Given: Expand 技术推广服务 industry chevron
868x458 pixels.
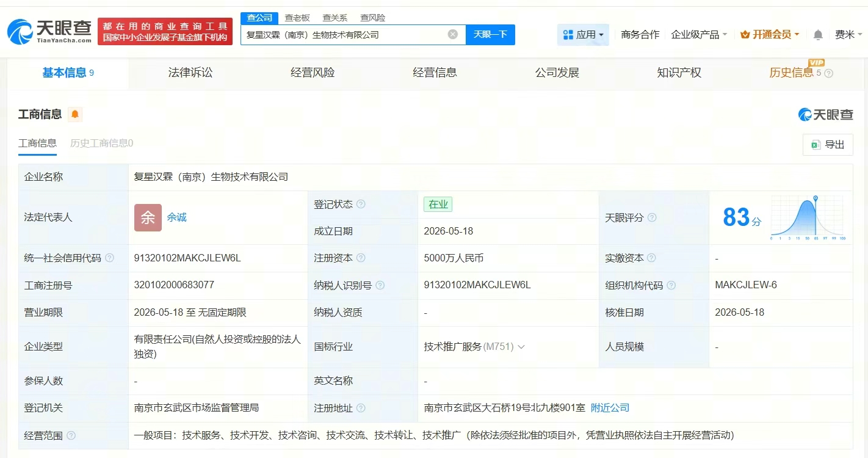Looking at the screenshot, I should (521, 347).
